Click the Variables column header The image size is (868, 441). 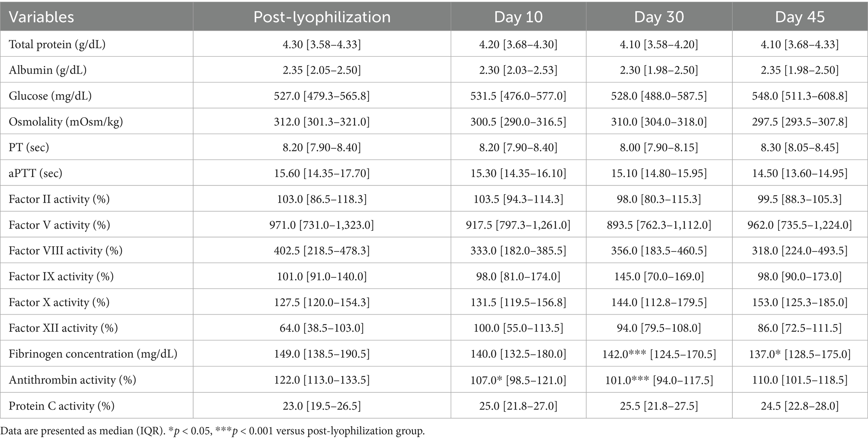click(x=42, y=17)
